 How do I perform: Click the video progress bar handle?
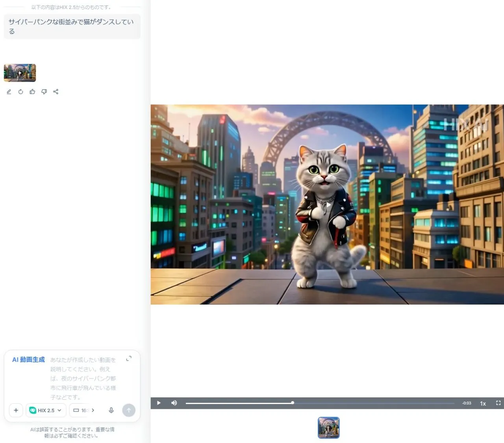point(293,403)
